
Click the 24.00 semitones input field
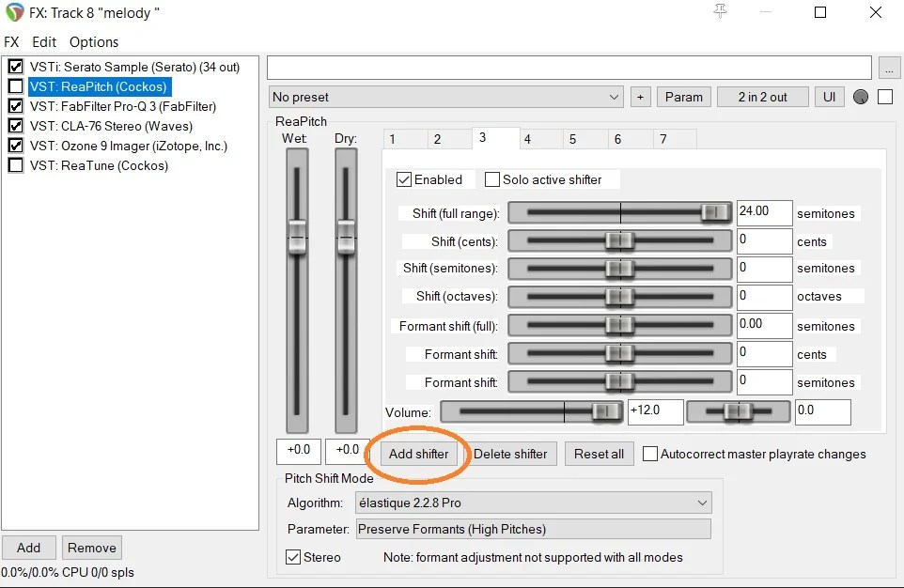(x=764, y=212)
